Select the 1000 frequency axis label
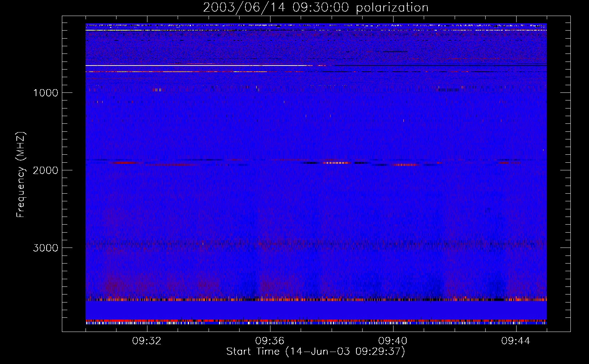Image resolution: width=589 pixels, height=364 pixels. pyautogui.click(x=46, y=93)
